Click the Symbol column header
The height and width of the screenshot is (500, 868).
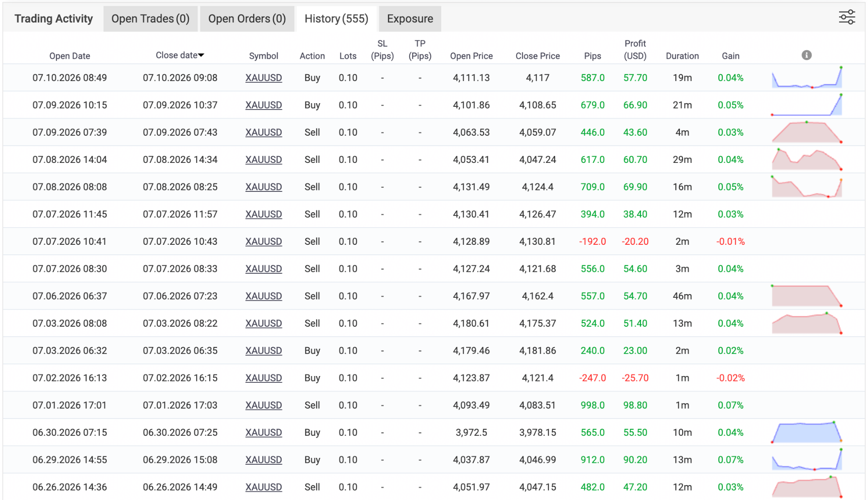coord(264,56)
